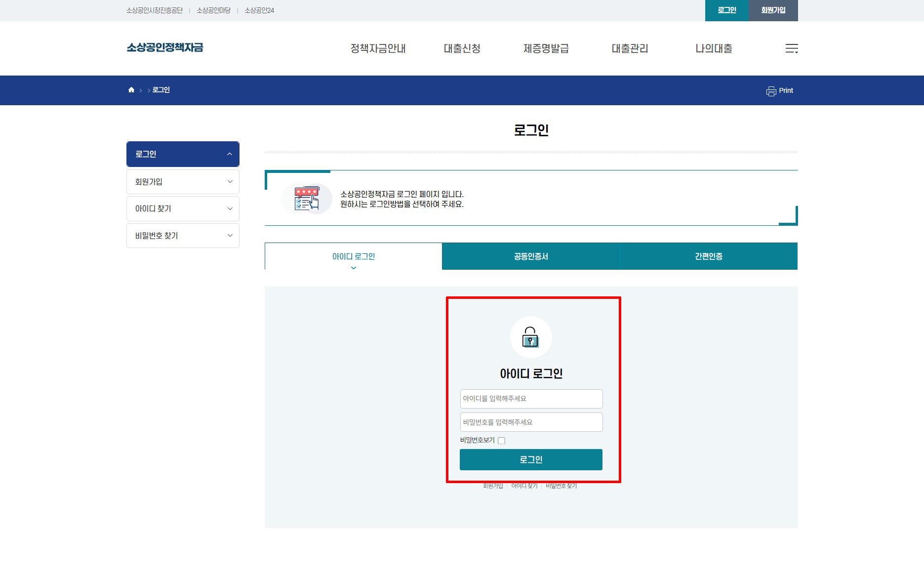Click the 비밀번호보기 label text
Screen dimensions: 924x576
[x=478, y=440]
